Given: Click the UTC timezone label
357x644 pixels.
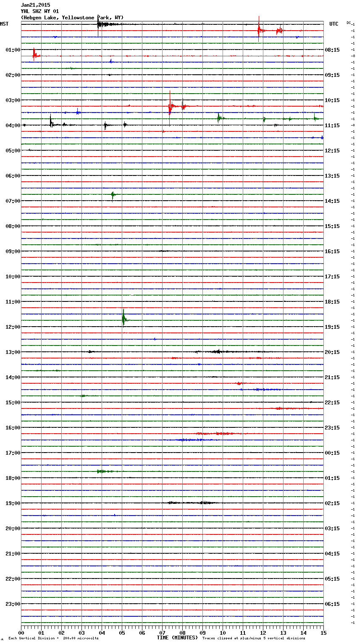Looking at the screenshot, I should tap(334, 24).
